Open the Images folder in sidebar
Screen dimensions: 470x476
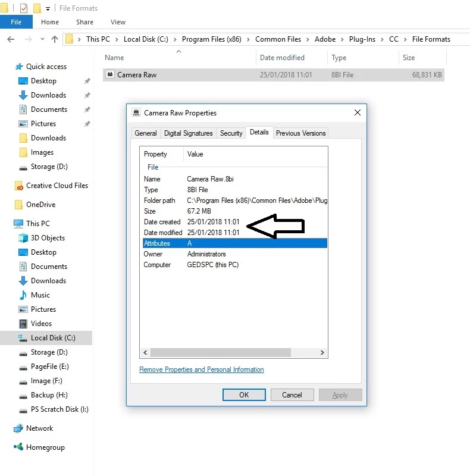tap(42, 152)
